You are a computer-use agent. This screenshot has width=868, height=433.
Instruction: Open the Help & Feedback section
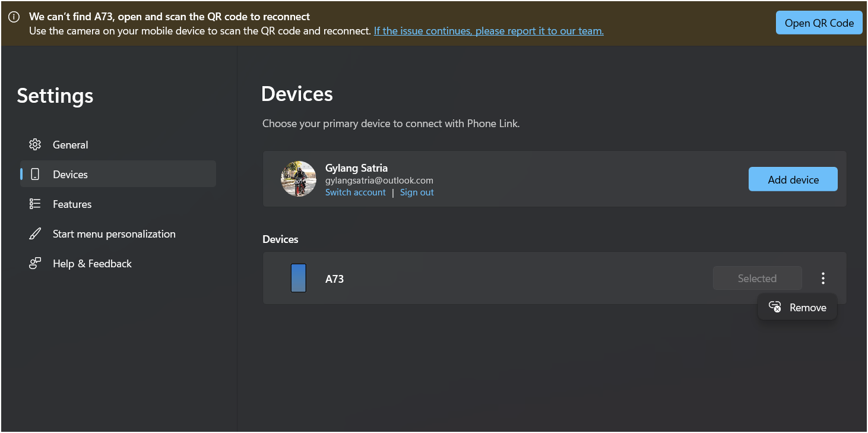point(118,263)
